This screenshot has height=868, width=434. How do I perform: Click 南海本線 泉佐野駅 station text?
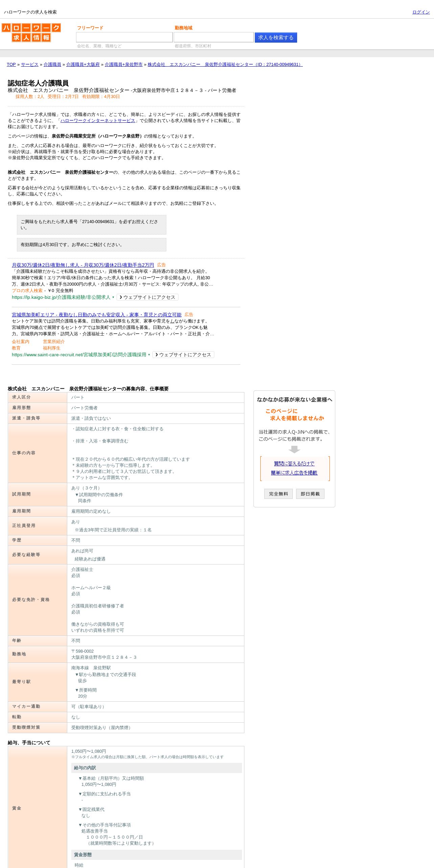pyautogui.click(x=91, y=668)
